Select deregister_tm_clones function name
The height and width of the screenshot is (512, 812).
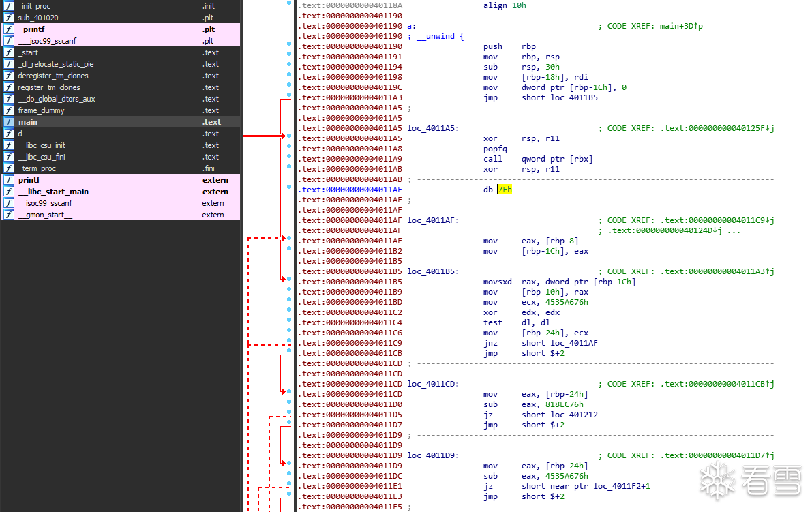(x=52, y=76)
